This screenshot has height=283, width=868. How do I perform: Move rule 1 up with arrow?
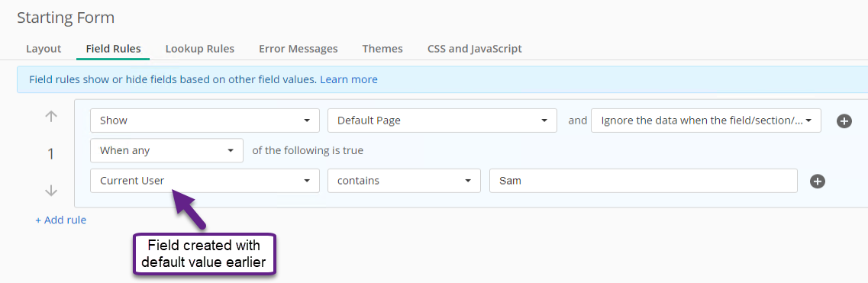point(51,117)
